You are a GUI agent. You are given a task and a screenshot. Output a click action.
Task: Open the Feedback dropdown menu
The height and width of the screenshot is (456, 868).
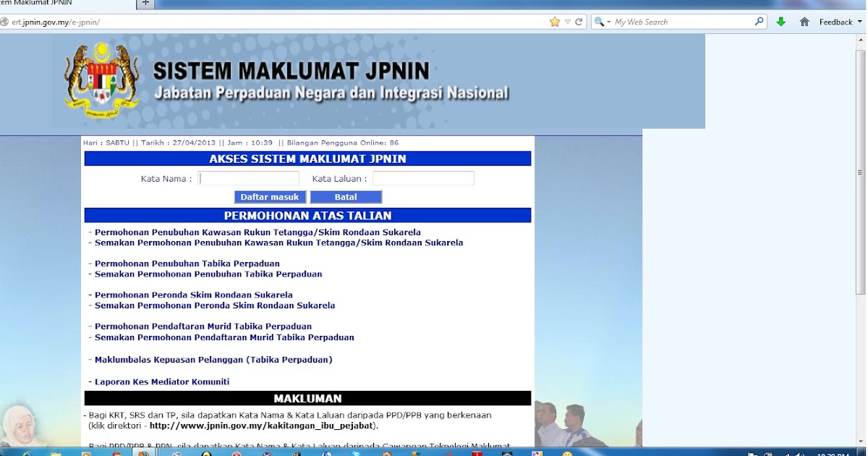tap(841, 22)
